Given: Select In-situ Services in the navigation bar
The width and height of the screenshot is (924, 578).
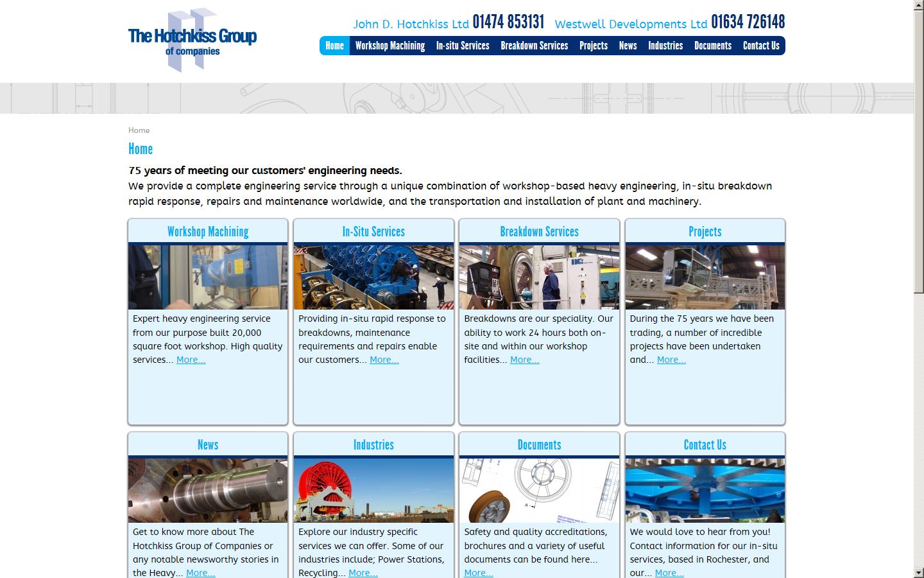Looking at the screenshot, I should [x=463, y=46].
